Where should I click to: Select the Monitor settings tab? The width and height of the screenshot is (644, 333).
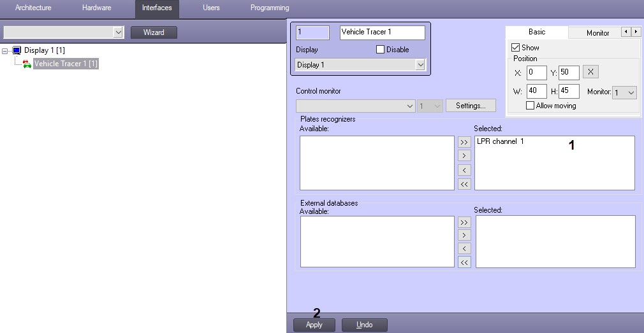(597, 33)
